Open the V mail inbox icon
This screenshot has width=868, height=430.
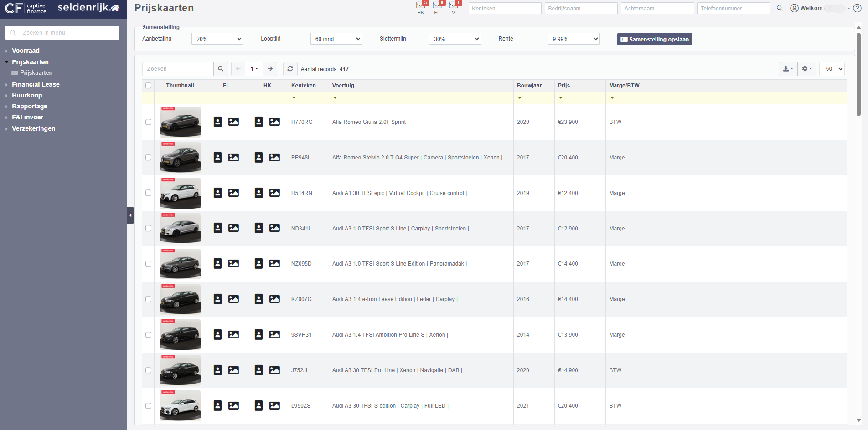(453, 5)
